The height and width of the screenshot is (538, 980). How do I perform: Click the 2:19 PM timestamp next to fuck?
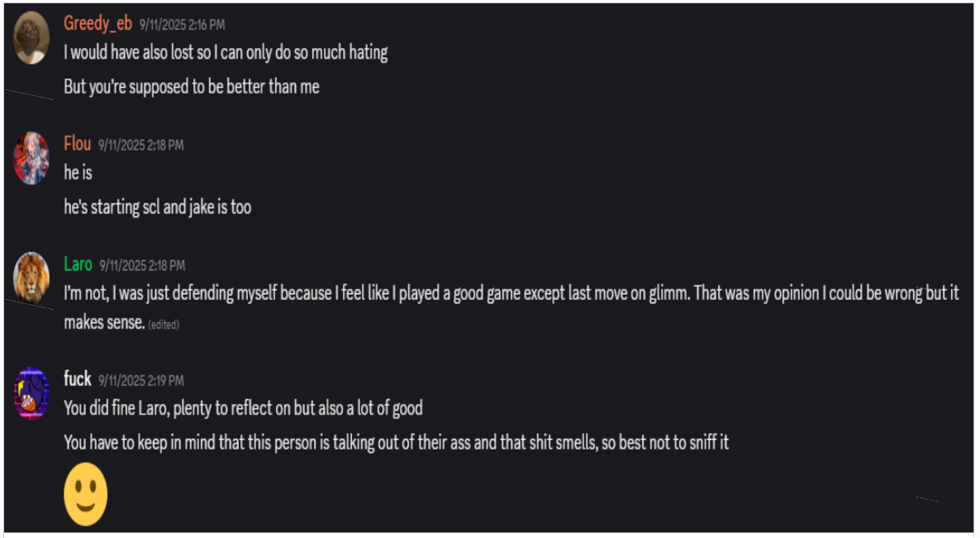pos(140,379)
